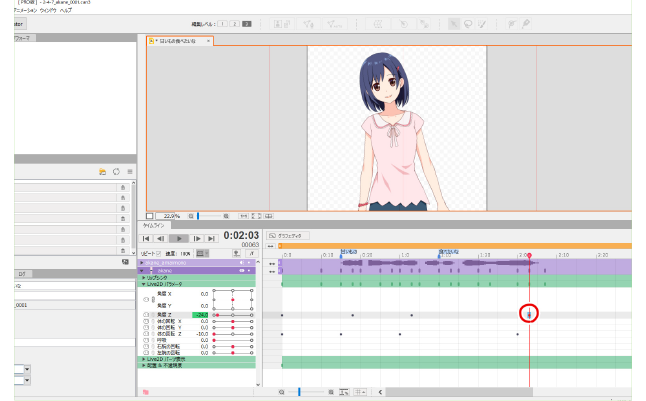Click the stopwatch icon for 右腕の回転
The image size is (646, 401).
point(146,347)
